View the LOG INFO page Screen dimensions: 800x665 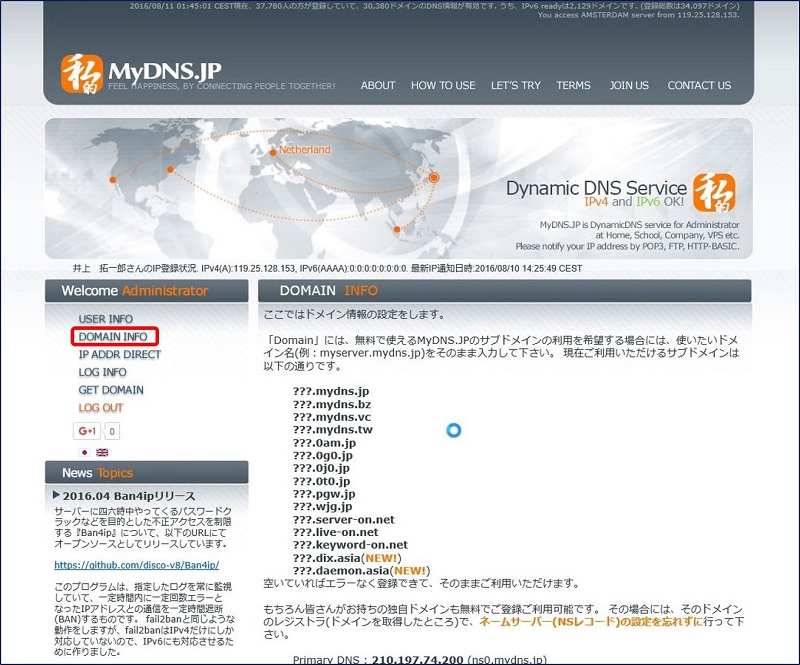point(102,372)
